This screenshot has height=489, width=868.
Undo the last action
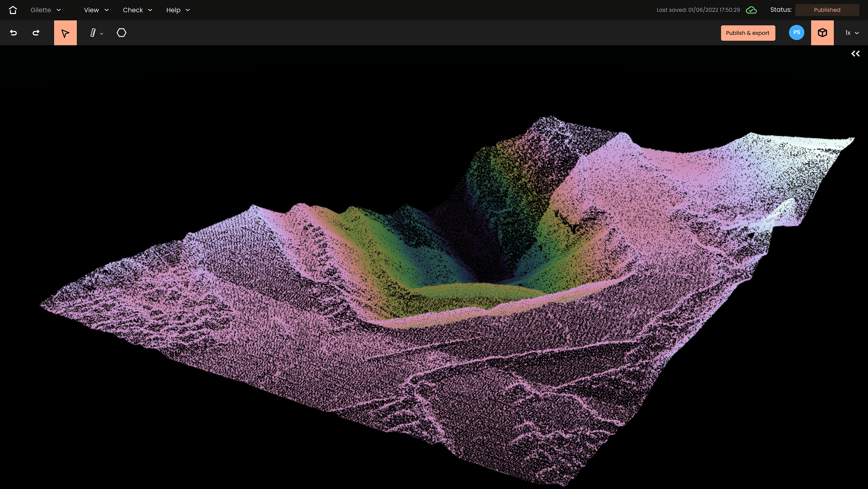point(13,33)
